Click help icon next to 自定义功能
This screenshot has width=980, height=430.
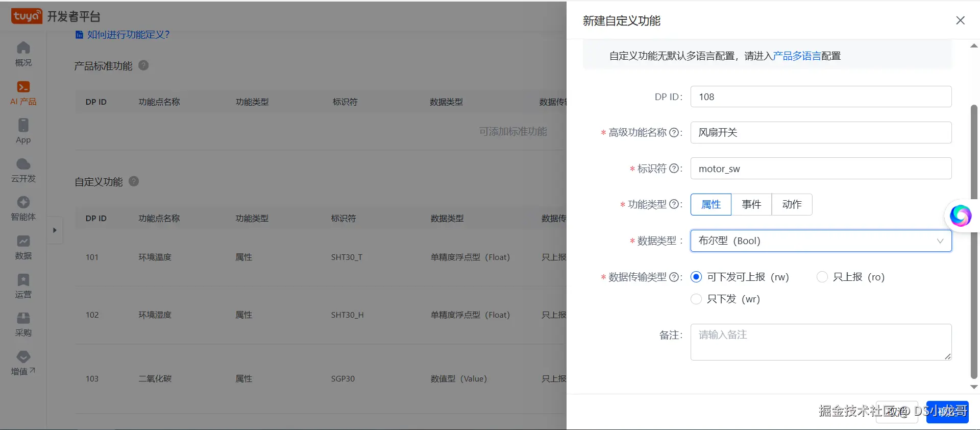pyautogui.click(x=134, y=181)
